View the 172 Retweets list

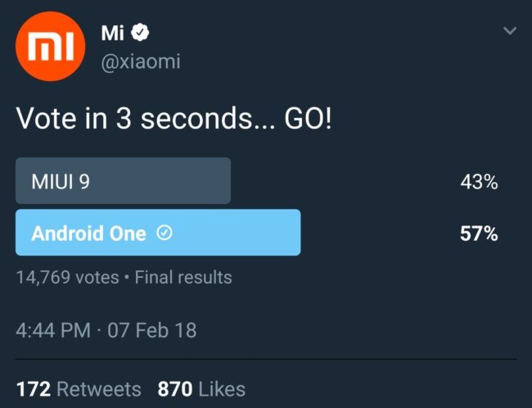pyautogui.click(x=79, y=389)
